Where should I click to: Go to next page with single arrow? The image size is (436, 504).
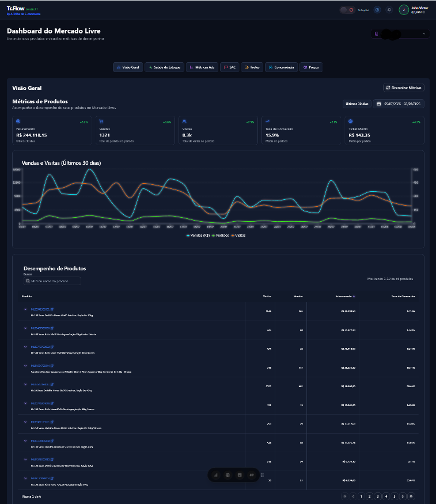(403, 497)
